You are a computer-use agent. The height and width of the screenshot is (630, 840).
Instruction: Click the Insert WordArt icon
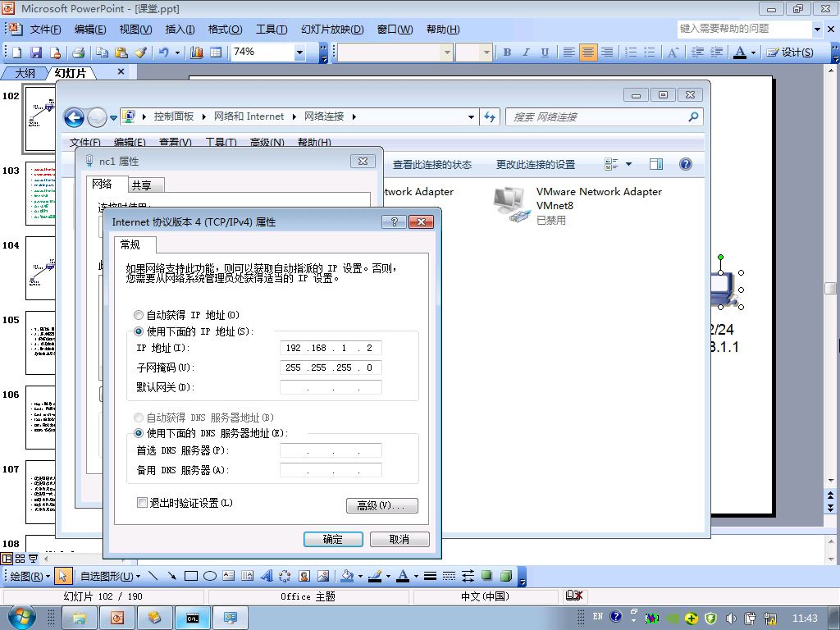(267, 576)
